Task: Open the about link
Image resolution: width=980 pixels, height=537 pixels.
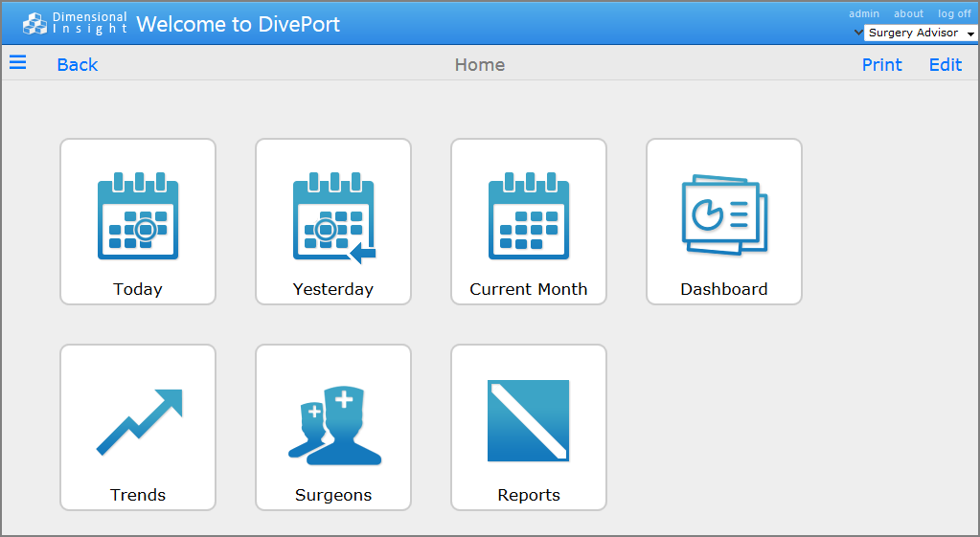Action: click(x=908, y=14)
